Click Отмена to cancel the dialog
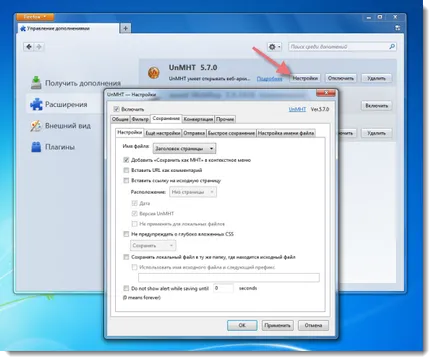Viewport: 434px width, 362px height. pos(313,325)
